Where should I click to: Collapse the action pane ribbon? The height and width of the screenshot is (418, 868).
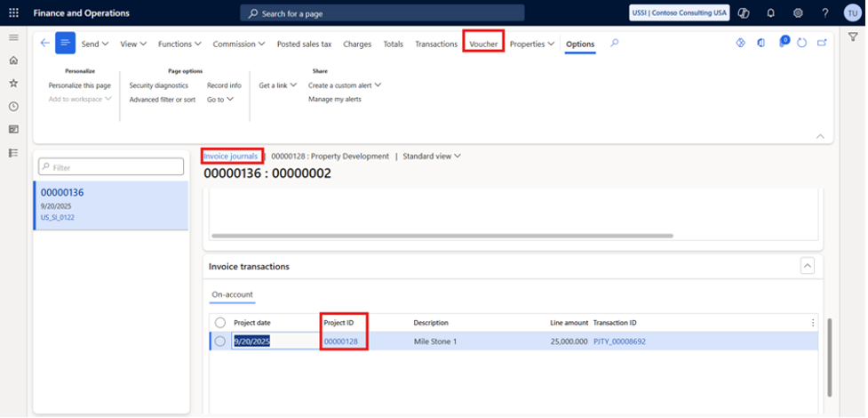[820, 136]
